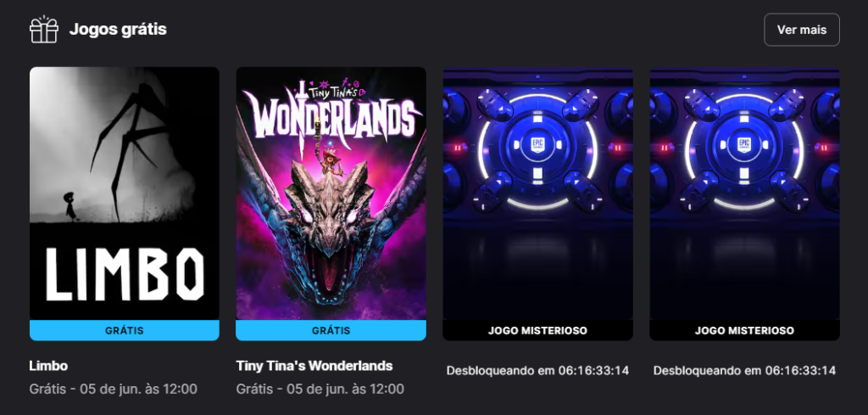Click the Ver mais button

[802, 30]
